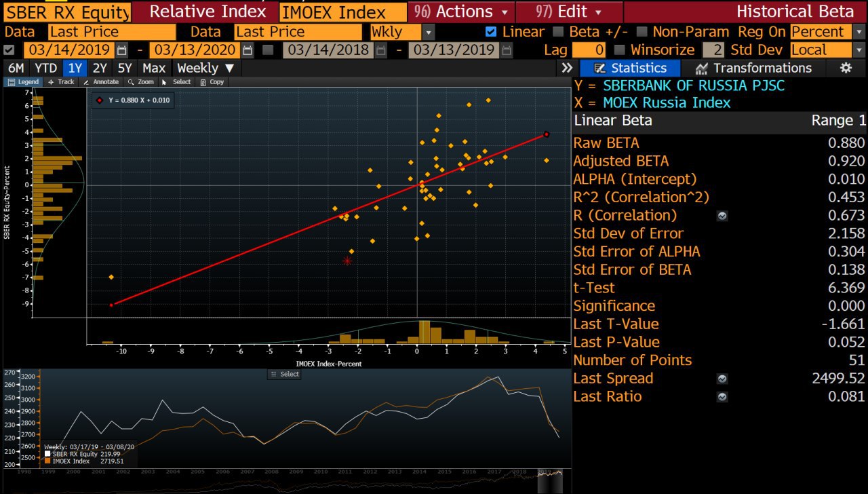Viewport: 868px width, 494px height.
Task: Click the white SBER RX Equity legend swatch
Action: pos(47,454)
